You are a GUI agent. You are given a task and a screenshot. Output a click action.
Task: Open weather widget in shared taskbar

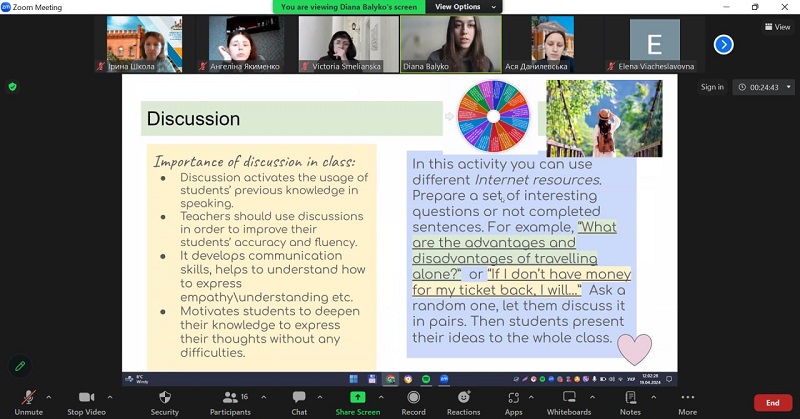click(137, 379)
